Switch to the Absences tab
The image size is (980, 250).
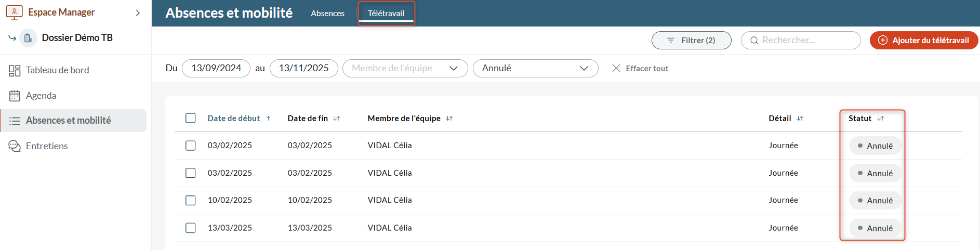coord(327,14)
